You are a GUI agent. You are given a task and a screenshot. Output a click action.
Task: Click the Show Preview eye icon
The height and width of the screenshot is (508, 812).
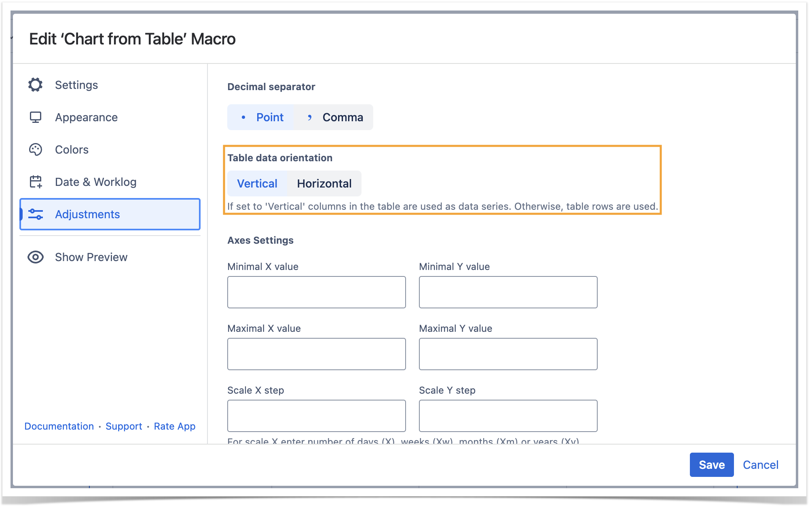click(36, 257)
